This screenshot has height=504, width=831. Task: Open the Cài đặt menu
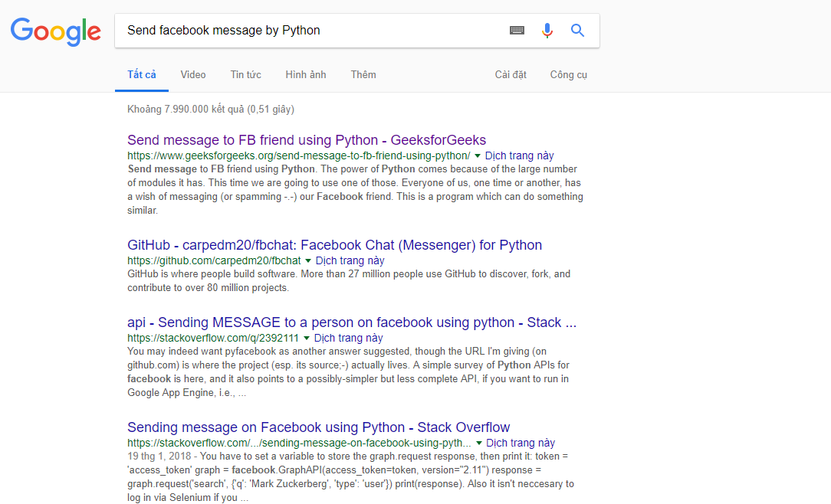point(511,74)
